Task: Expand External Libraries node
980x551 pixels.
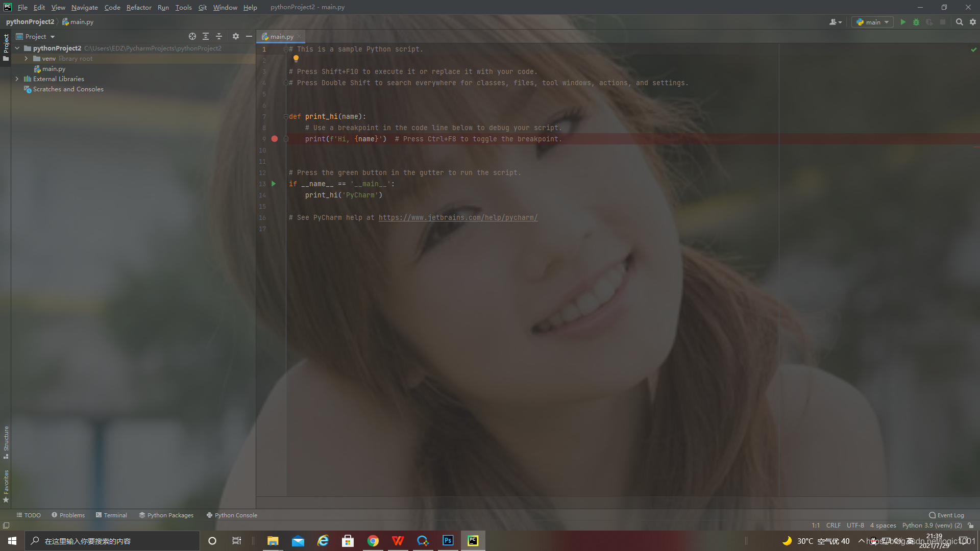Action: [17, 79]
